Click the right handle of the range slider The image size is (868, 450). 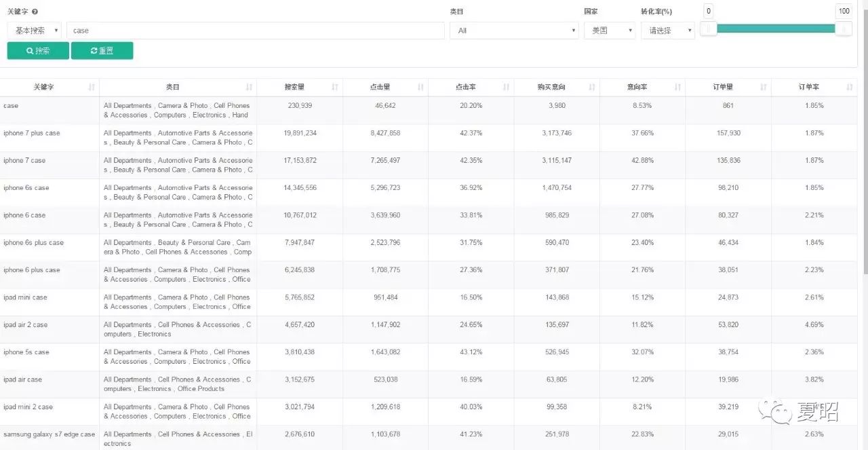click(x=844, y=29)
